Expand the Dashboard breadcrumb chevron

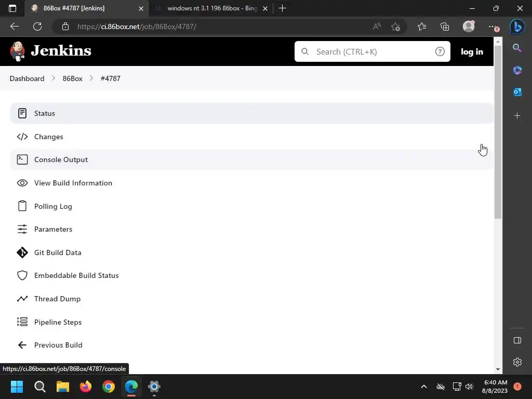(x=54, y=78)
